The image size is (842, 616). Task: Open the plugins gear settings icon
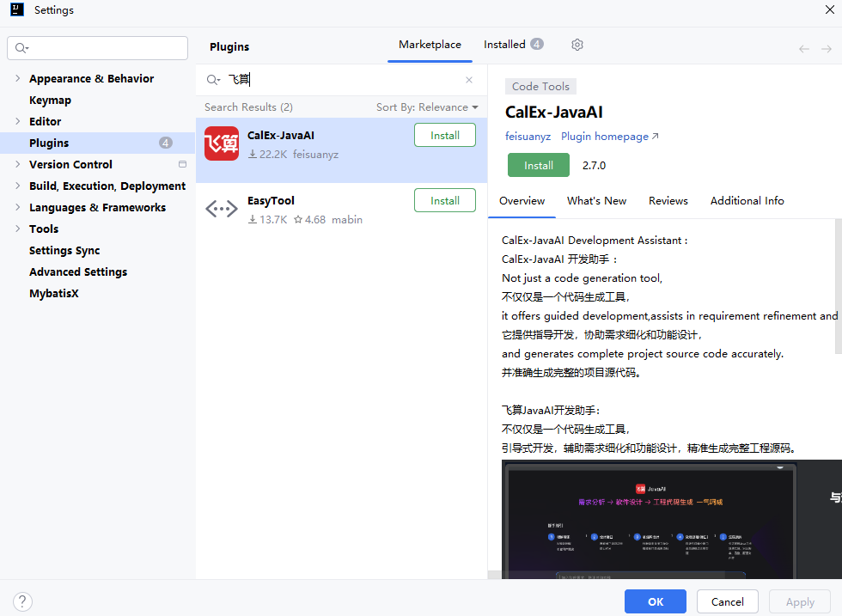pos(577,45)
